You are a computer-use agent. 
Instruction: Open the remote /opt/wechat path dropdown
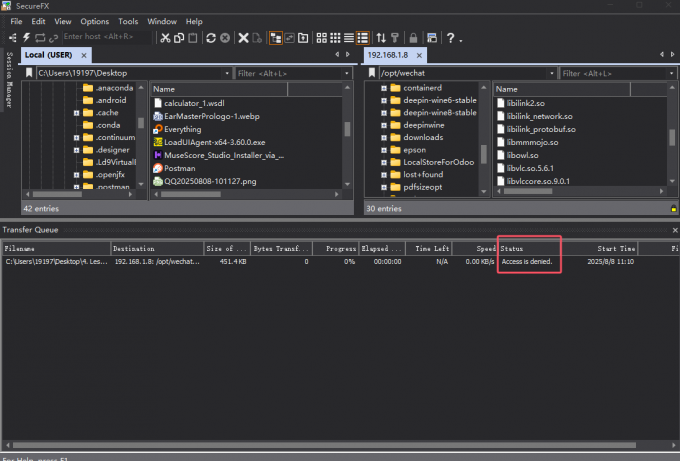click(x=552, y=73)
